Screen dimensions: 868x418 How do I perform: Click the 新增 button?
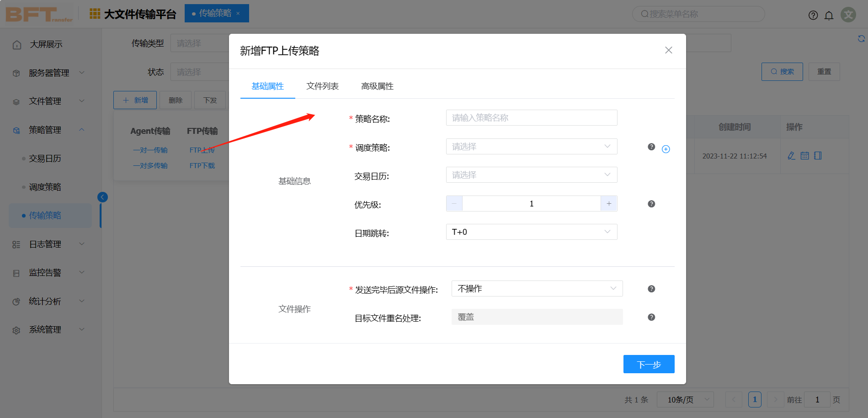pyautogui.click(x=135, y=100)
